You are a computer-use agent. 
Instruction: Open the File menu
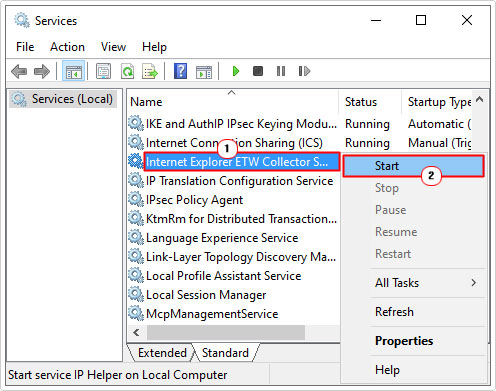click(25, 47)
